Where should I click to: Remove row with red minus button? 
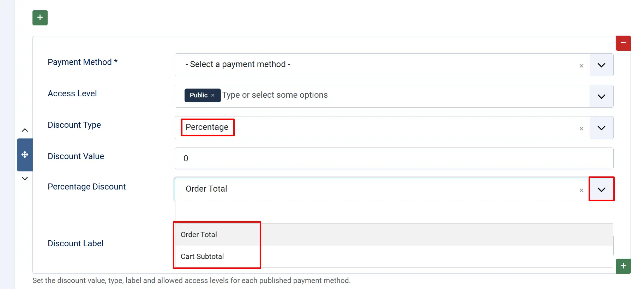(x=623, y=43)
